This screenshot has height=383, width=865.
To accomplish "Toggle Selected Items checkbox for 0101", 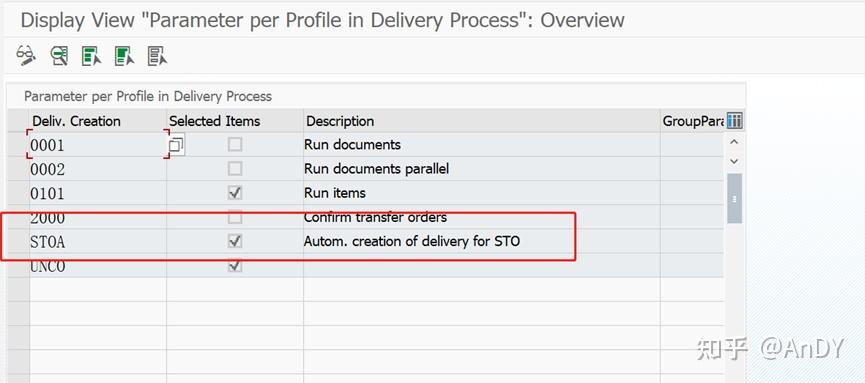I will (x=235, y=193).
